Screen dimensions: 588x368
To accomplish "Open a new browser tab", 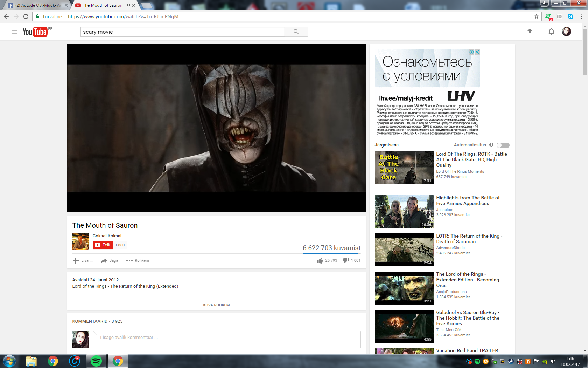I will click(x=147, y=5).
